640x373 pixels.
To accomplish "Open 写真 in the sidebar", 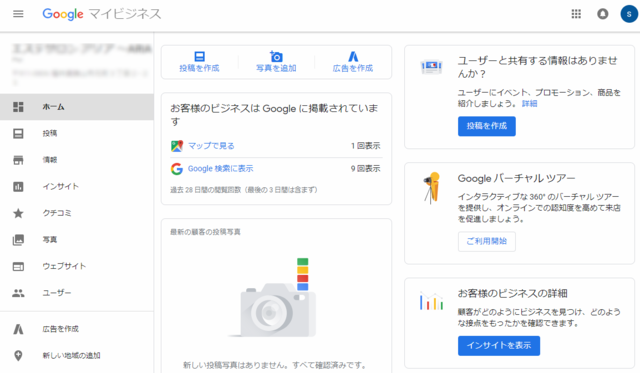I will coord(77,240).
